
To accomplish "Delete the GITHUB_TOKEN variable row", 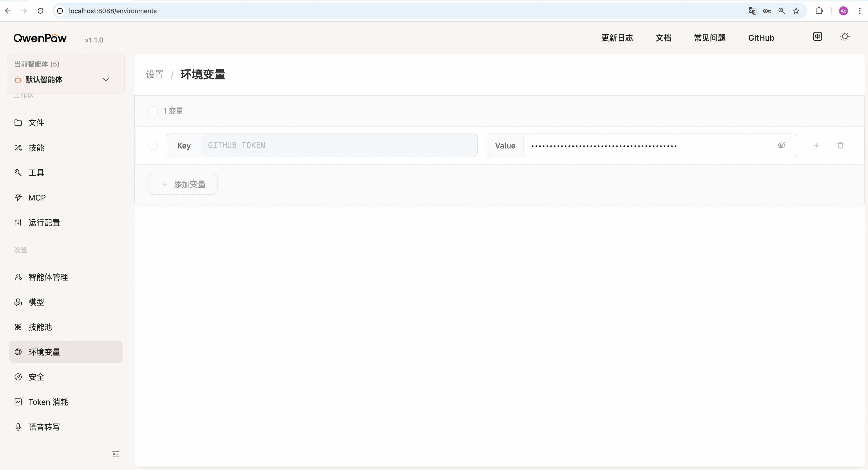I will [x=840, y=145].
